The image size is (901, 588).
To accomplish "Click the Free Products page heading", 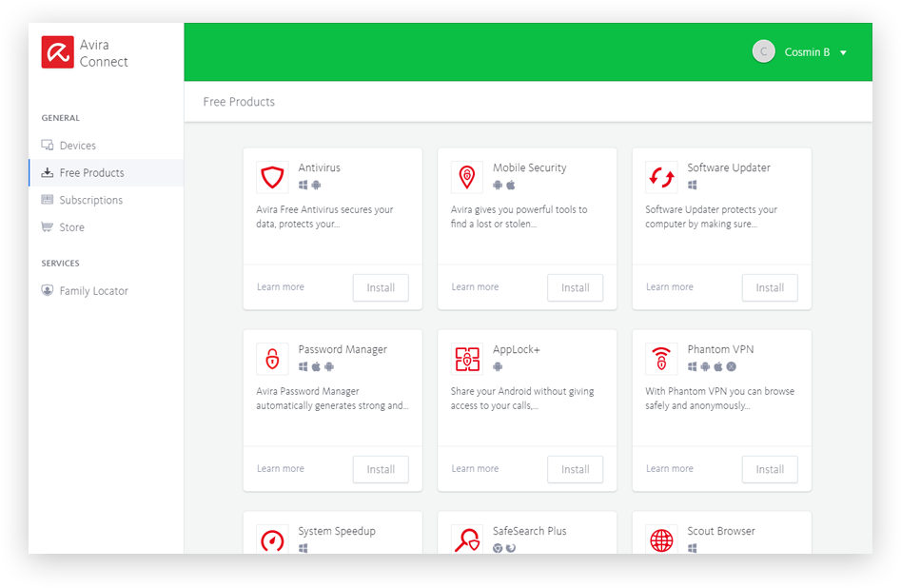I will [x=239, y=102].
